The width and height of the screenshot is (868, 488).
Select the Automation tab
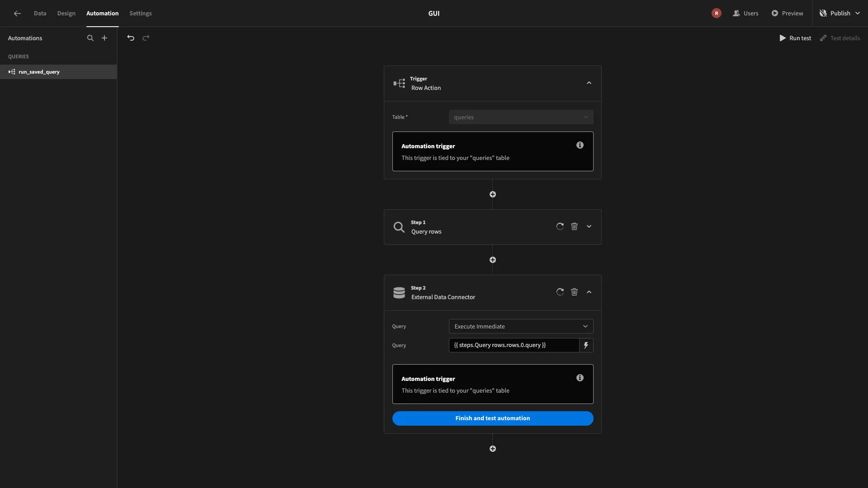(x=103, y=13)
